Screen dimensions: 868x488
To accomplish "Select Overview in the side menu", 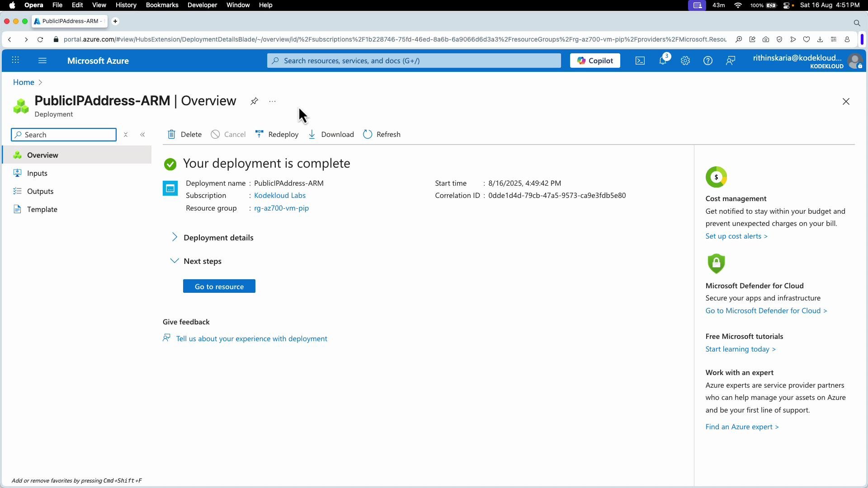I will [x=77, y=155].
